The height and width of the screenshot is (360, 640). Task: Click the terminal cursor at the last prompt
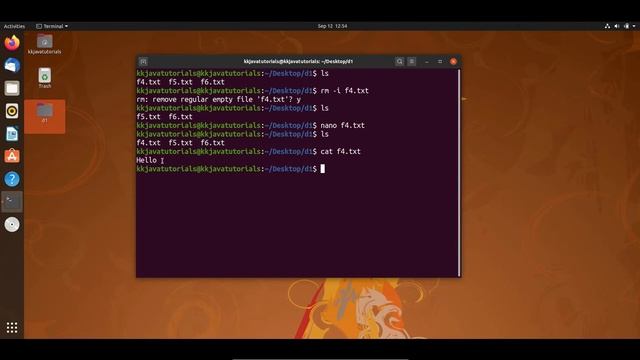(x=323, y=169)
